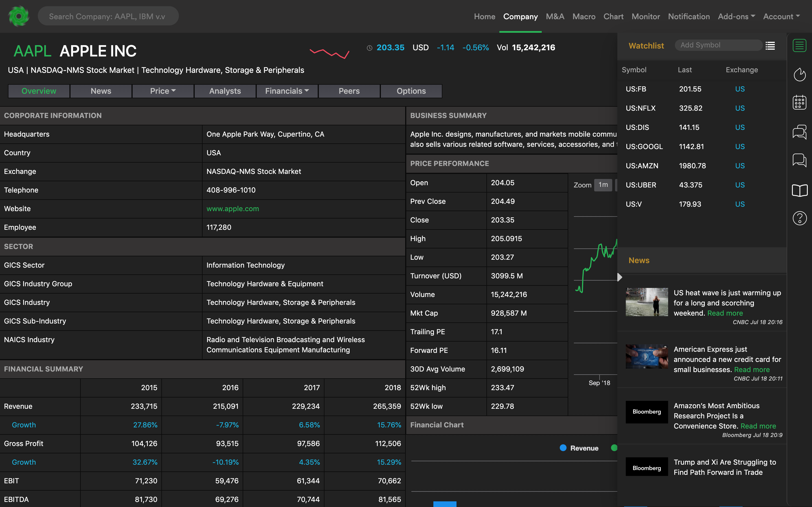Select the Analysts tab
The image size is (812, 507).
pos(225,91)
